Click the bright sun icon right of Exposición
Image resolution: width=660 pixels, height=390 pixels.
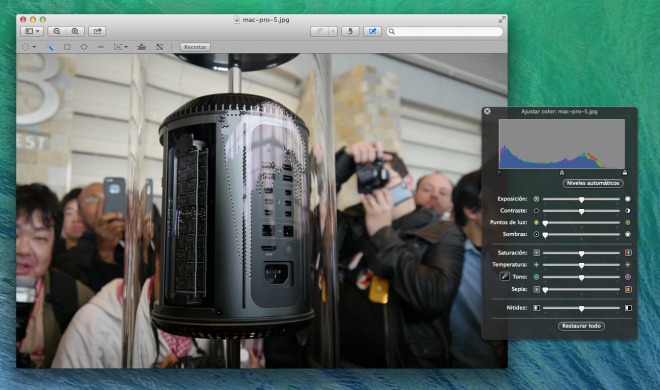pyautogui.click(x=628, y=199)
